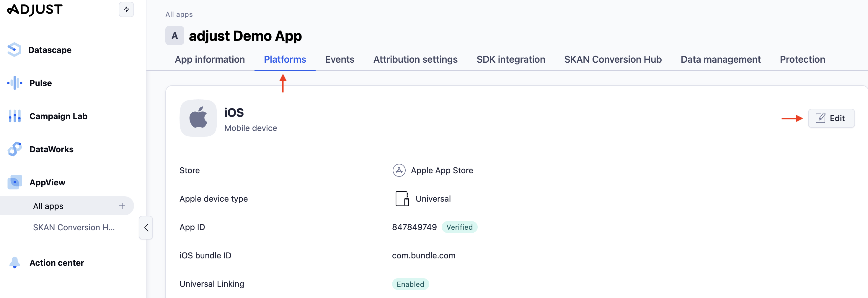Click the Action center sidebar label
The image size is (868, 298).
tap(57, 263)
